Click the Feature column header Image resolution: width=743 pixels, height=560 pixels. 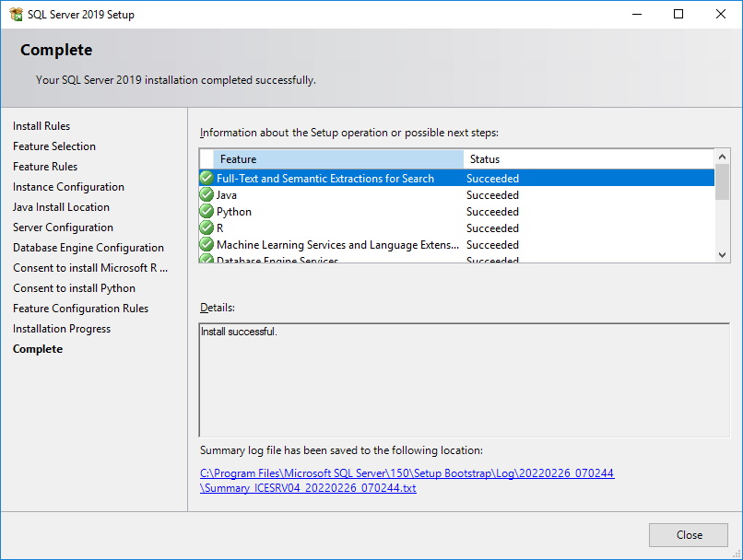[338, 159]
